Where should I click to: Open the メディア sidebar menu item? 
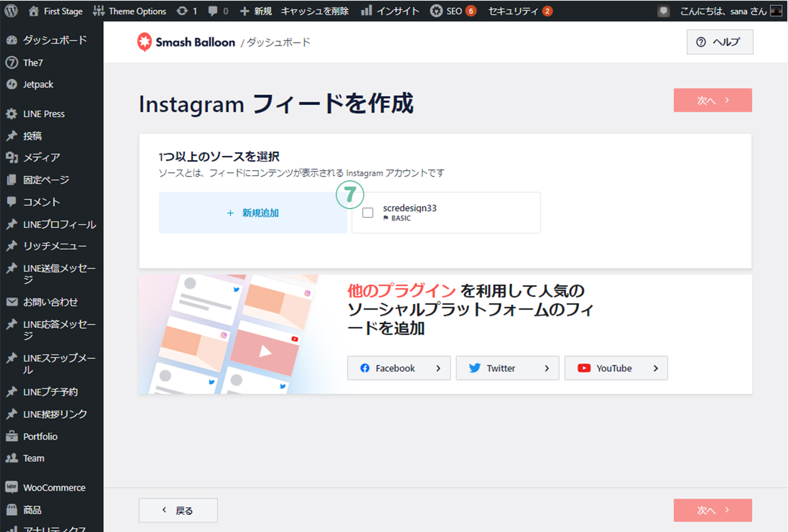click(x=41, y=157)
